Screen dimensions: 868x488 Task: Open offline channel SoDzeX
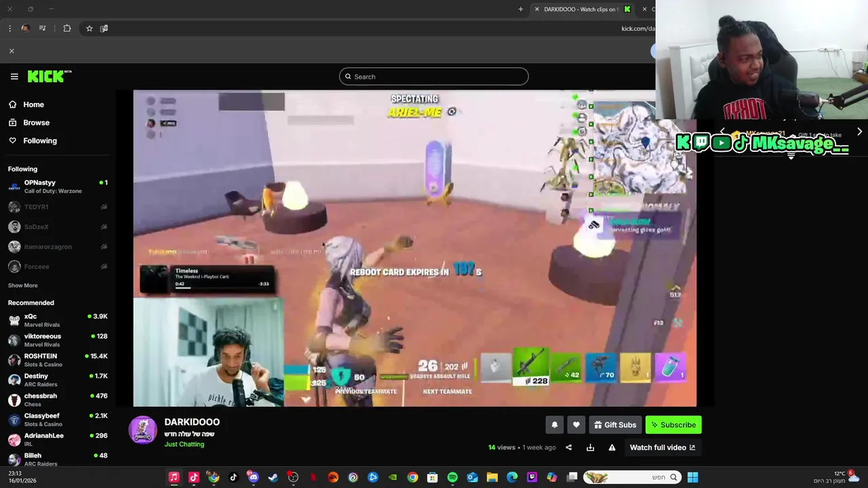tap(58, 226)
